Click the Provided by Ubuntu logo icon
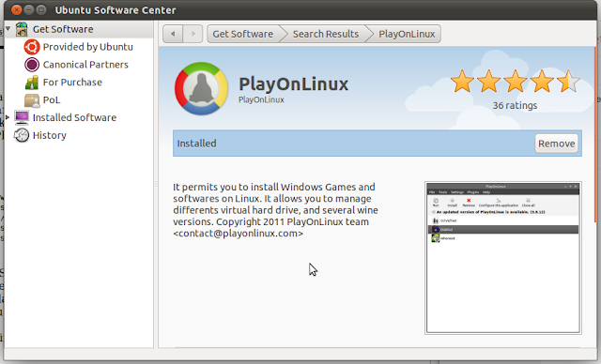The image size is (601, 364). point(32,47)
